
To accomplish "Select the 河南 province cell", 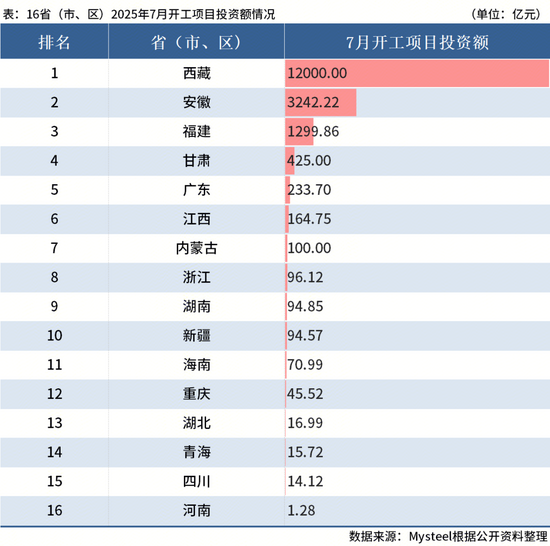I will [196, 510].
